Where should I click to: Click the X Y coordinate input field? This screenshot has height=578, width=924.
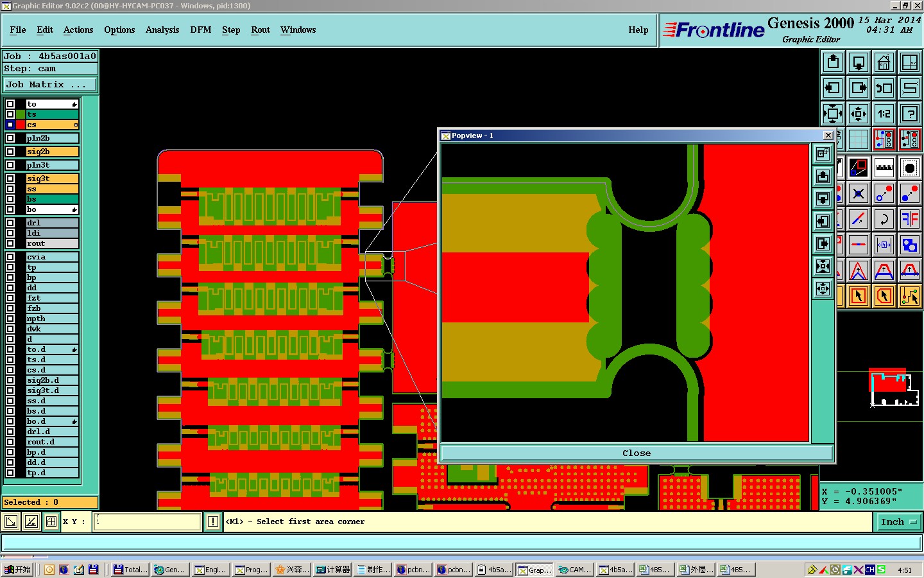[x=148, y=521]
